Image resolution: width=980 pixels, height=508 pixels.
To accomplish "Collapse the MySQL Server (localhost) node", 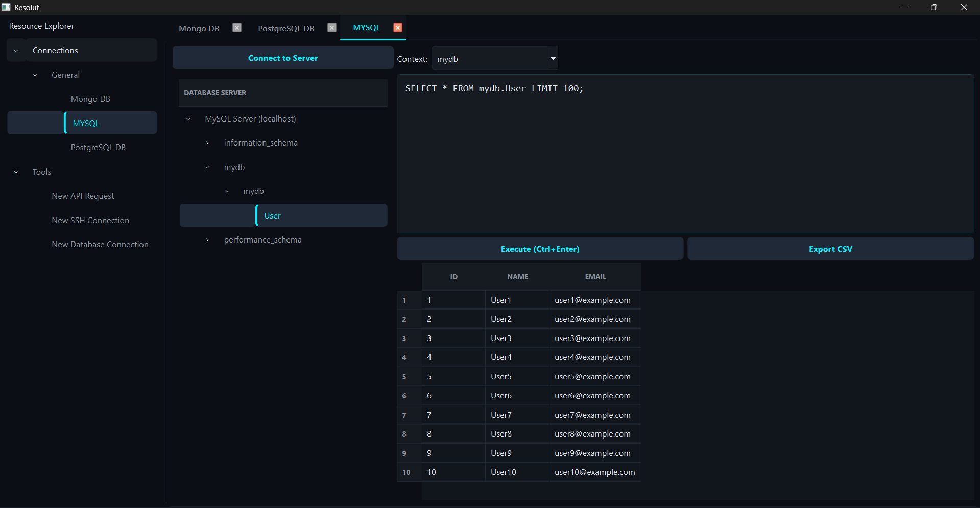I will point(188,119).
